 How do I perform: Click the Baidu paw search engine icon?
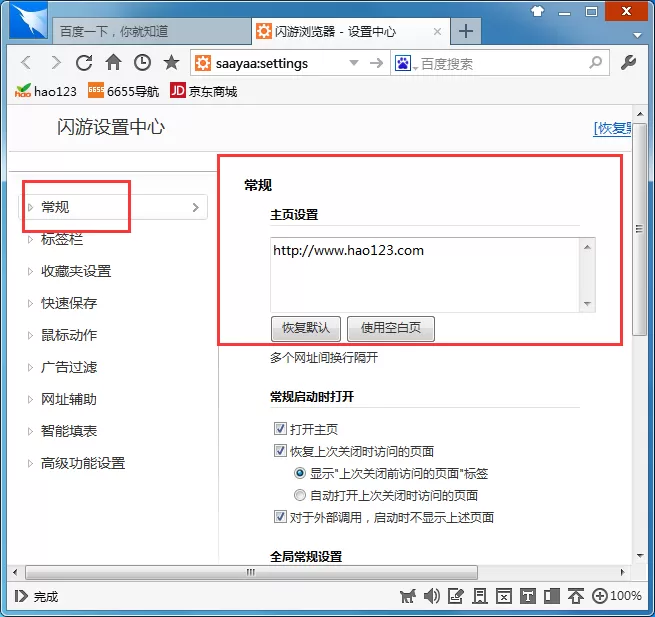[403, 63]
